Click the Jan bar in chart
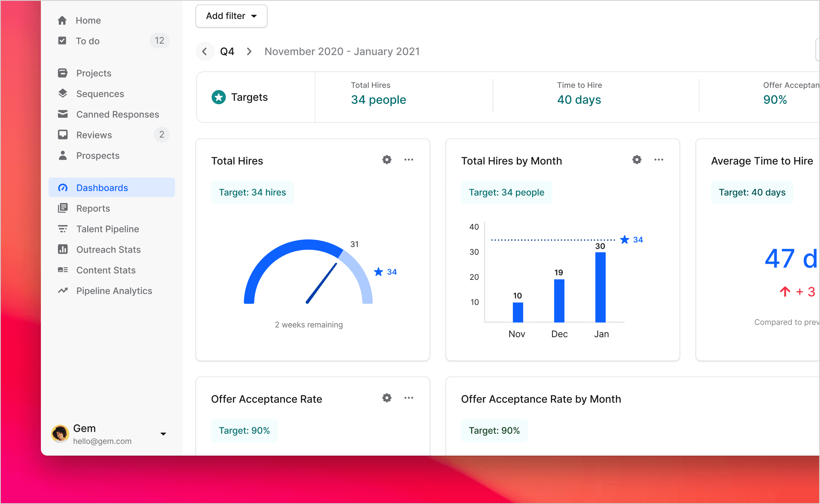This screenshot has width=820, height=504. click(601, 287)
